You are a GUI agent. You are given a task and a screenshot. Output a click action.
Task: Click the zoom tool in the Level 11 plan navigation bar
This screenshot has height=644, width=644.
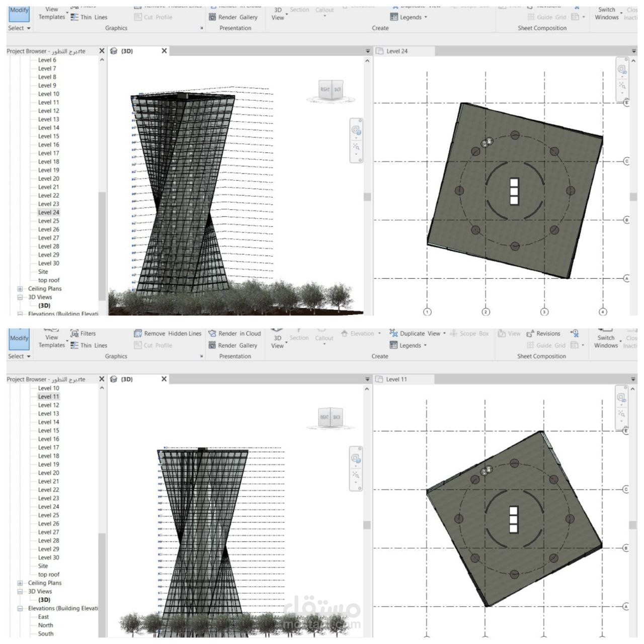(622, 413)
